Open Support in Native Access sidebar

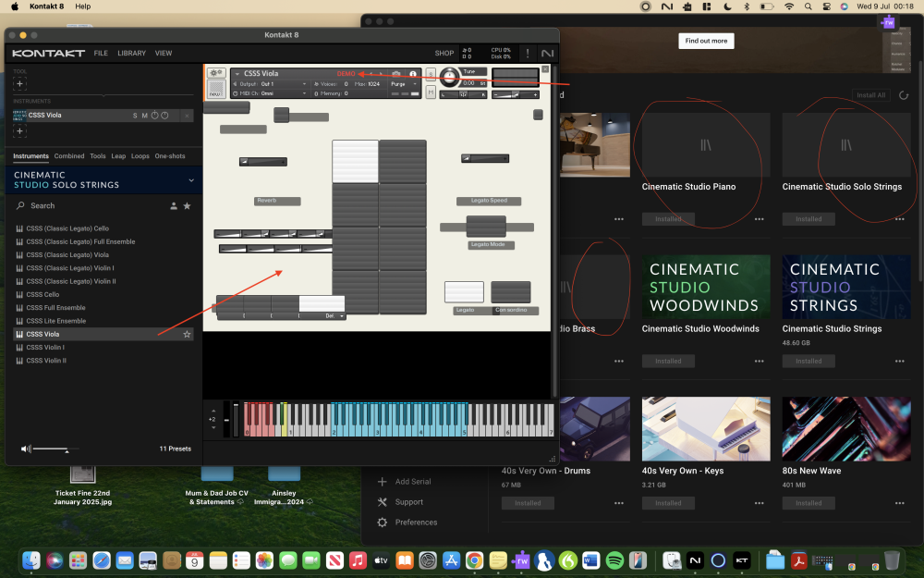(x=401, y=502)
